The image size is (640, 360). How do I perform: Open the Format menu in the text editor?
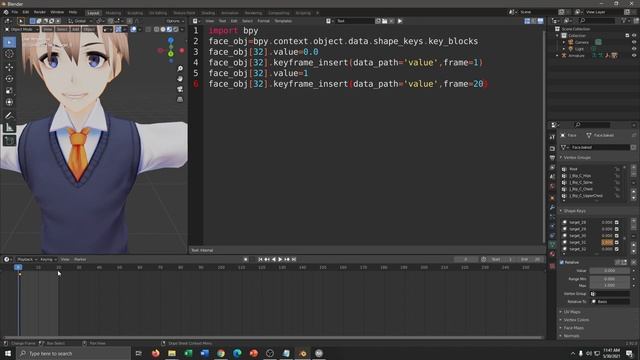pyautogui.click(x=263, y=21)
